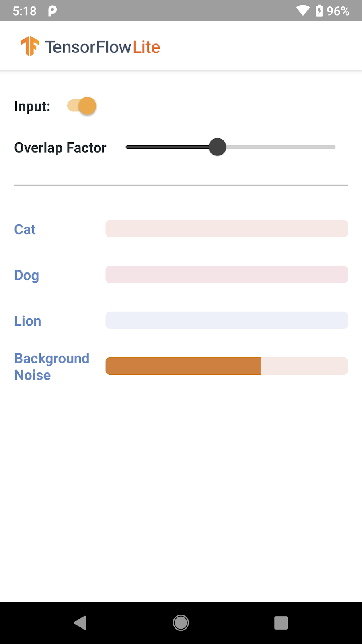This screenshot has width=362, height=644.
Task: Tap the battery charging status icon
Action: click(319, 10)
